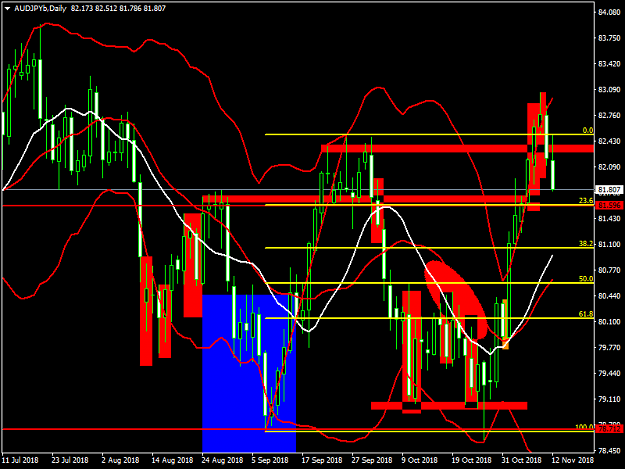Select the Fibonacci 50.0 level label
The width and height of the screenshot is (625, 469).
click(586, 279)
